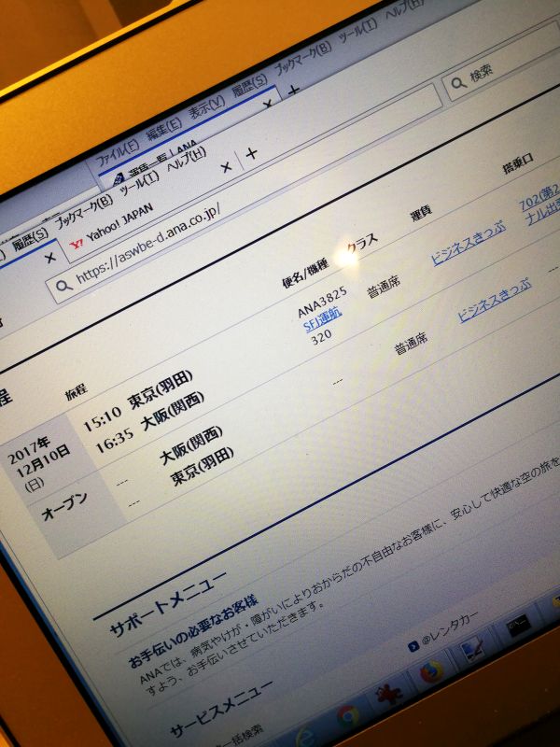Image resolution: width=560 pixels, height=747 pixels.
Task: Open Chrome from the taskbar
Action: coord(347,716)
